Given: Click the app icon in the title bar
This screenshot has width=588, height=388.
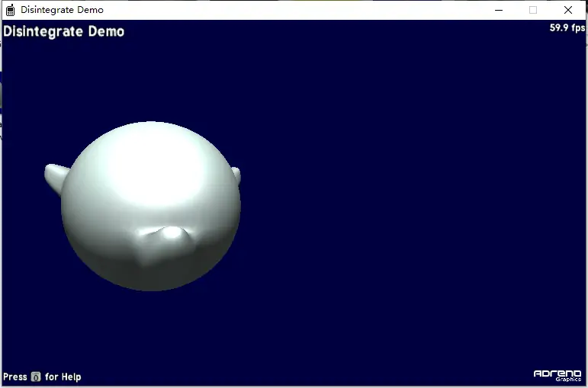Looking at the screenshot, I should 11,10.
